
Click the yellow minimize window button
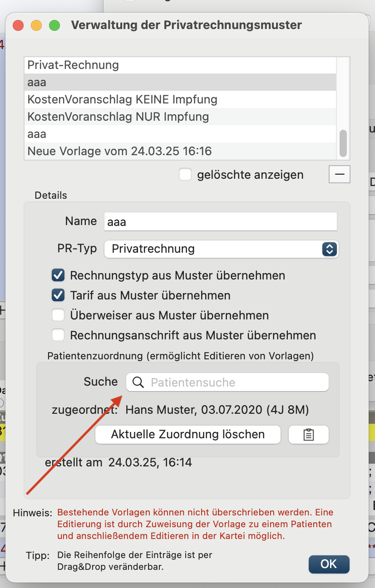36,25
